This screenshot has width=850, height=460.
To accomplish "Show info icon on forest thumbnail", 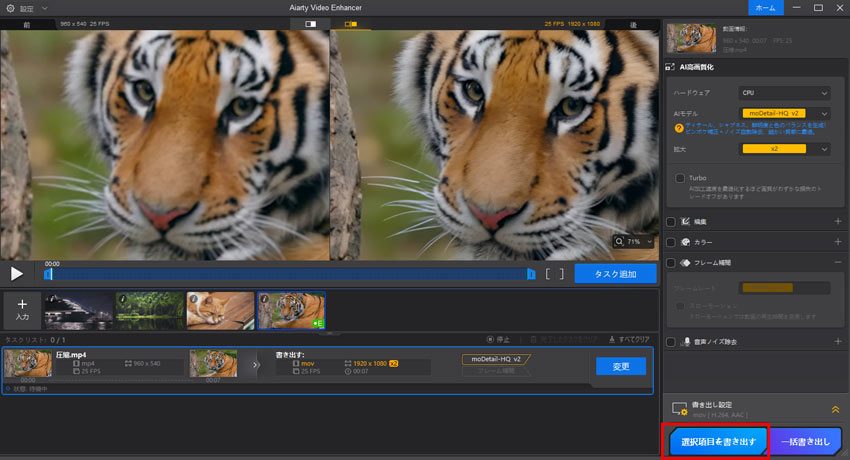I will 123,299.
